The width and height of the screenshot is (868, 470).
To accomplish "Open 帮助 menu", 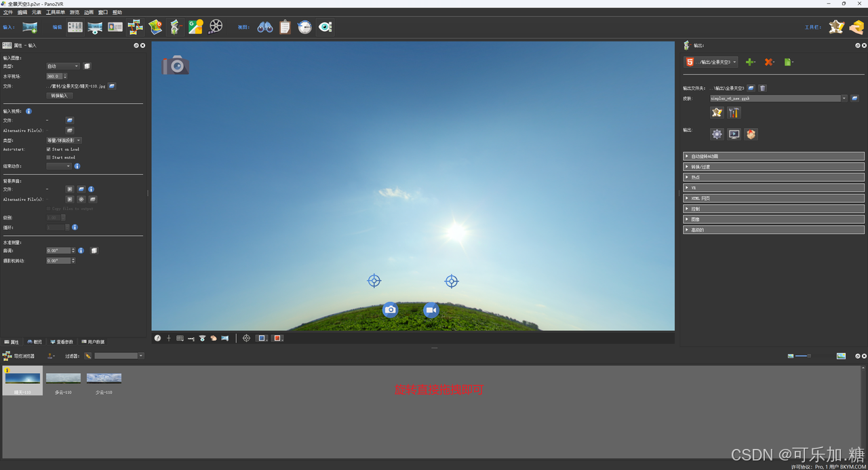I will click(x=117, y=12).
